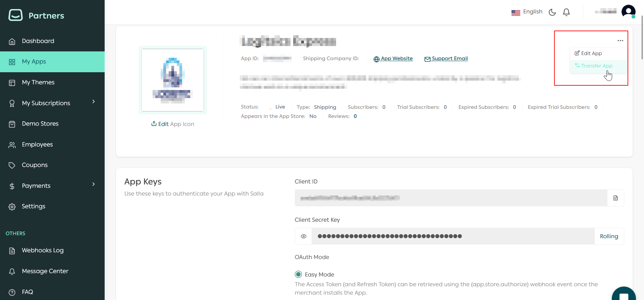Click the Edit App Icon upload icon
This screenshot has height=300, width=644.
pos(154,124)
